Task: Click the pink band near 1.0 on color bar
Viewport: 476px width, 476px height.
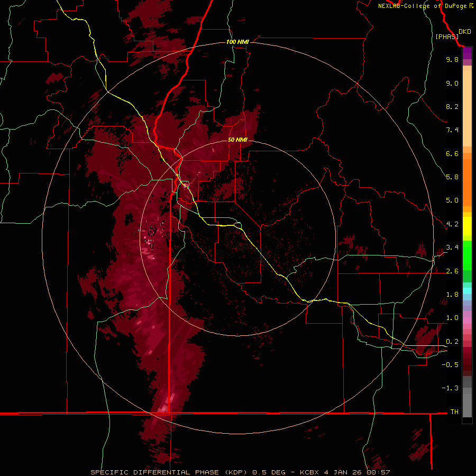Action: click(467, 321)
